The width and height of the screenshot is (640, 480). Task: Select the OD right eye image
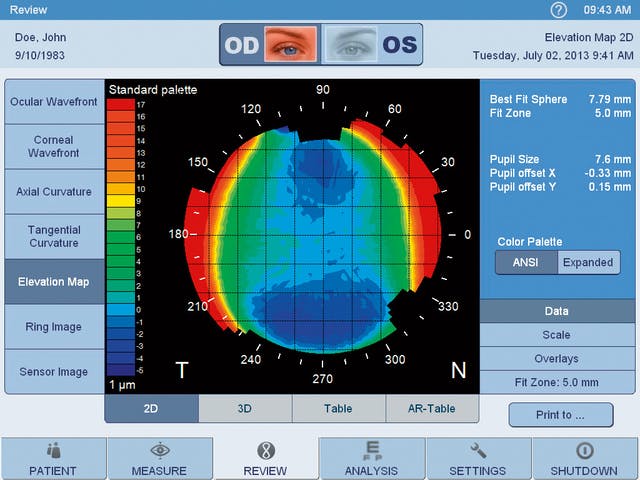(x=290, y=45)
